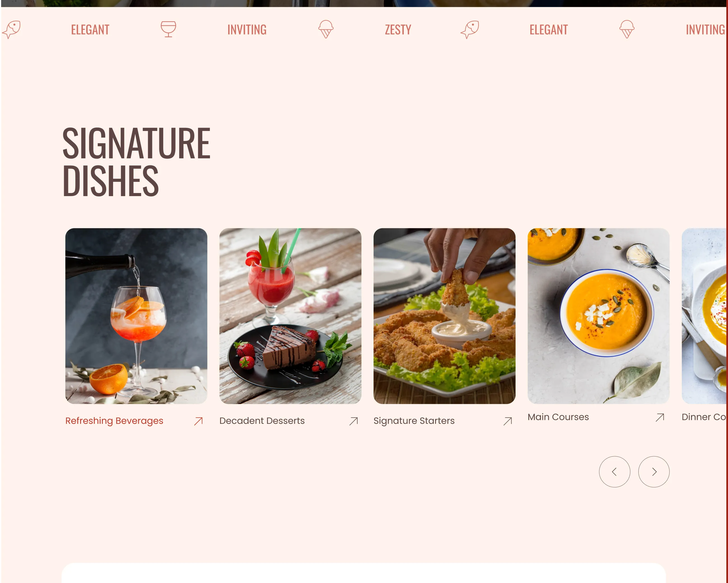Advance the carousel to the next slide
Image resolution: width=728 pixels, height=583 pixels.
(654, 472)
